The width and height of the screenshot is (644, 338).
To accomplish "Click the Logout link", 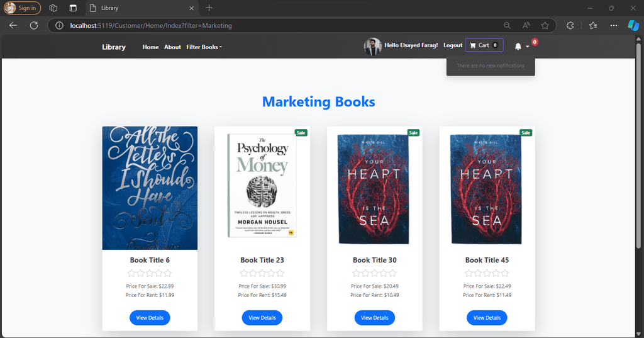I will pyautogui.click(x=453, y=45).
